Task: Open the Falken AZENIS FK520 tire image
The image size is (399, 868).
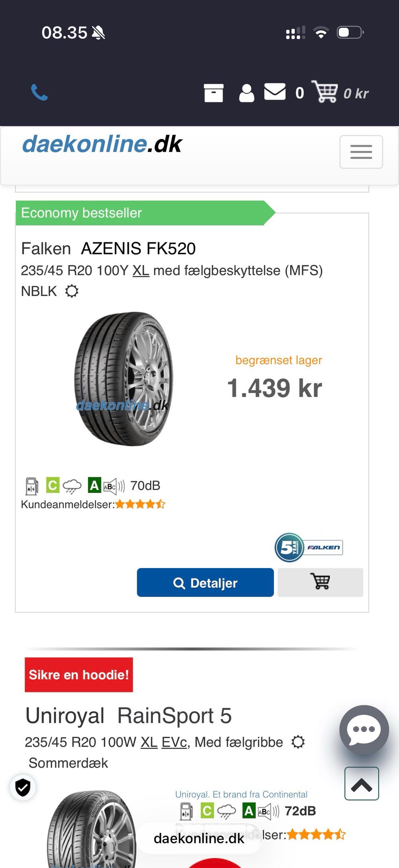Action: tap(123, 378)
